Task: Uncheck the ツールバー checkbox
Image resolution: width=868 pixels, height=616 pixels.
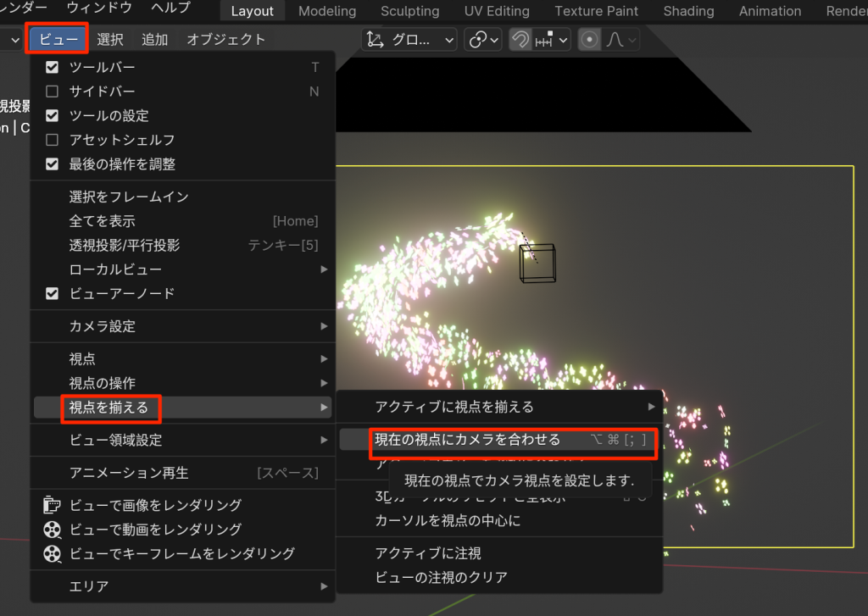Action: tap(53, 67)
